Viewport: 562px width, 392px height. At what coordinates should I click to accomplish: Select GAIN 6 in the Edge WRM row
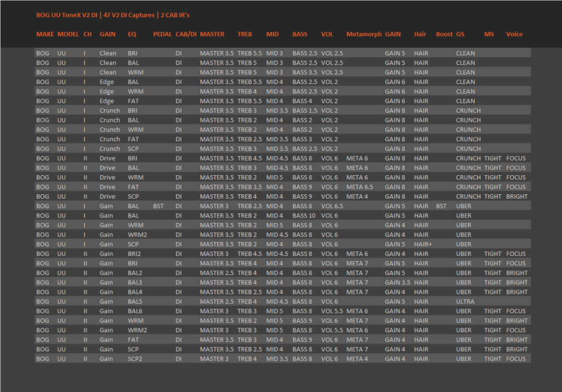click(x=395, y=92)
